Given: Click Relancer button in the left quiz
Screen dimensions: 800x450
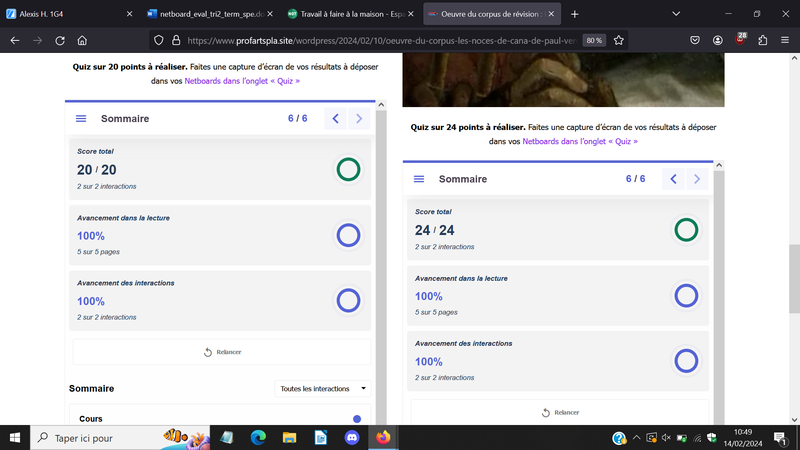Looking at the screenshot, I should click(x=222, y=352).
